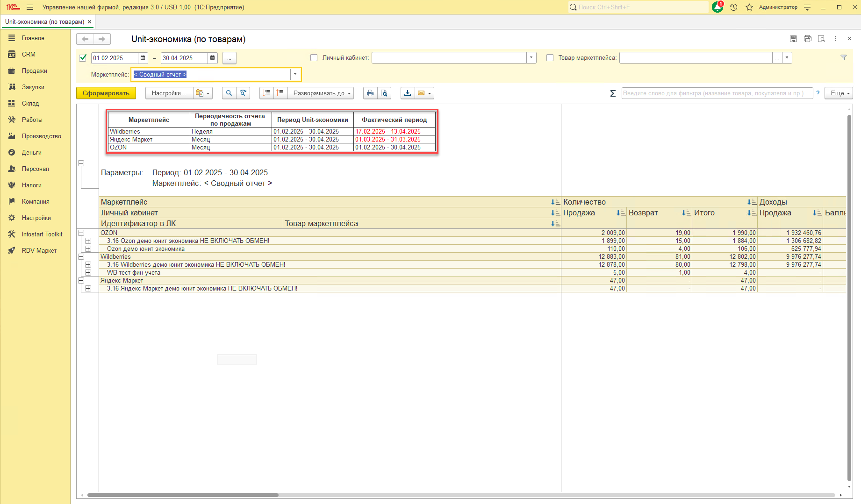
Task: Open top-right document preview icon
Action: pyautogui.click(x=821, y=39)
